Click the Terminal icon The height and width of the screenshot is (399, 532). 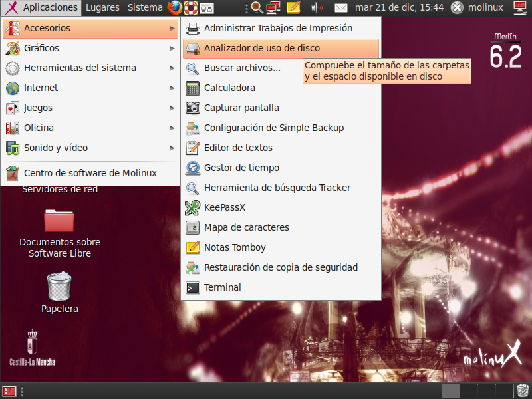pos(193,288)
